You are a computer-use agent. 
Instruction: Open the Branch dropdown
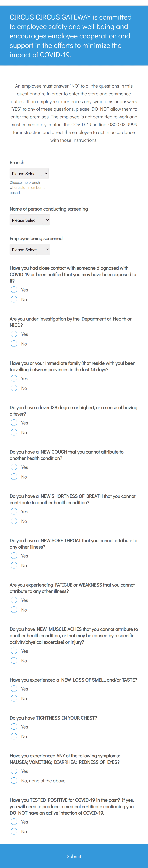click(x=29, y=174)
